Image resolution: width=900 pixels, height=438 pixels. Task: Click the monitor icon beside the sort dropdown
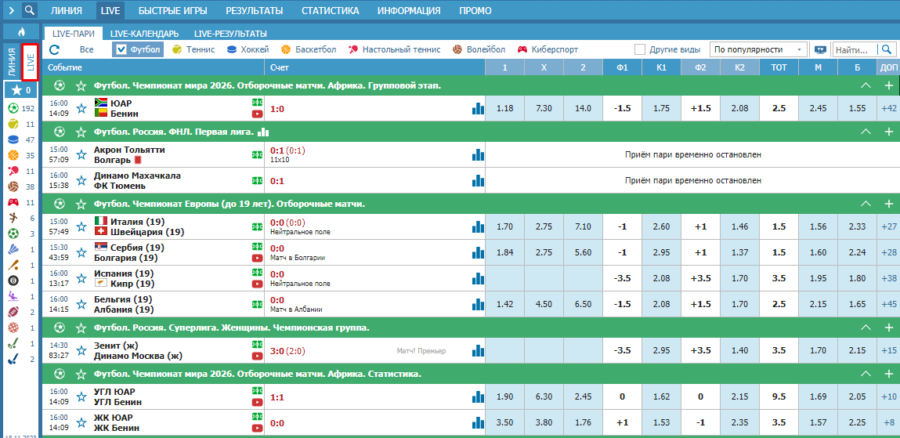pos(820,48)
